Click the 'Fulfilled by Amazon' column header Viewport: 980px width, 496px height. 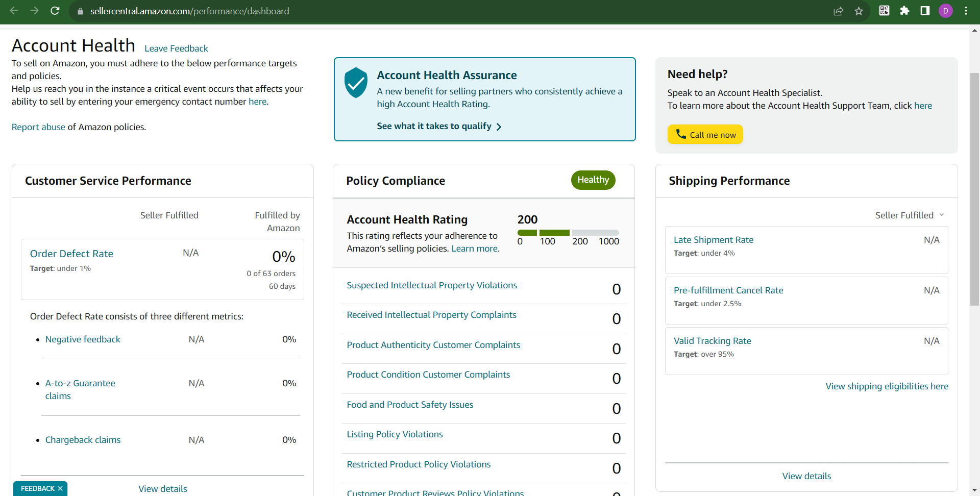coord(277,221)
